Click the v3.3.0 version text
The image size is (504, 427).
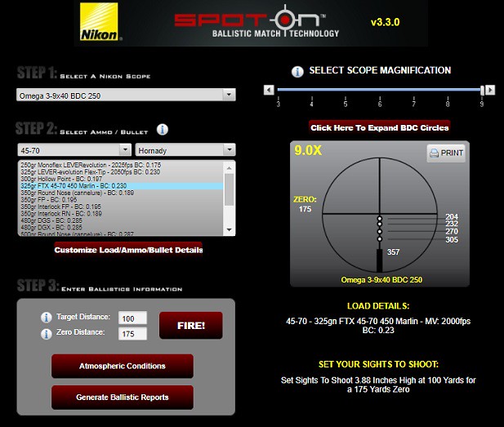tap(385, 22)
